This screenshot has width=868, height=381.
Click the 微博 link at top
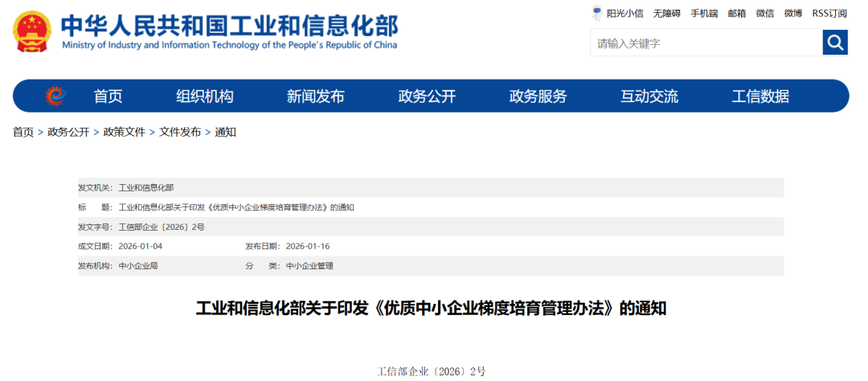coord(793,14)
